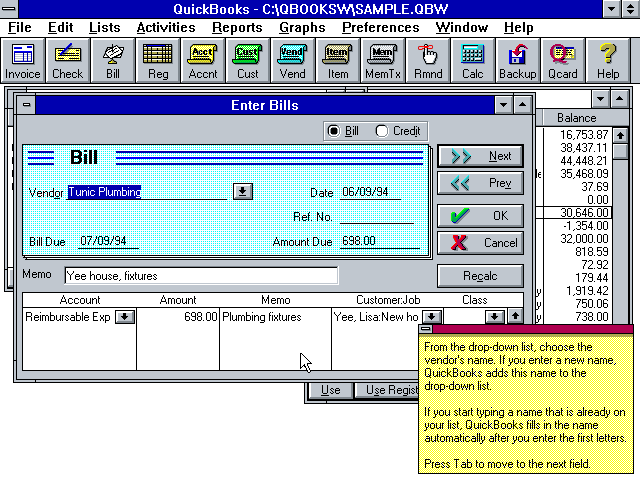Viewport: 640px width, 480px height.
Task: Click the Balance list scroll-up arrow
Action: (x=620, y=135)
